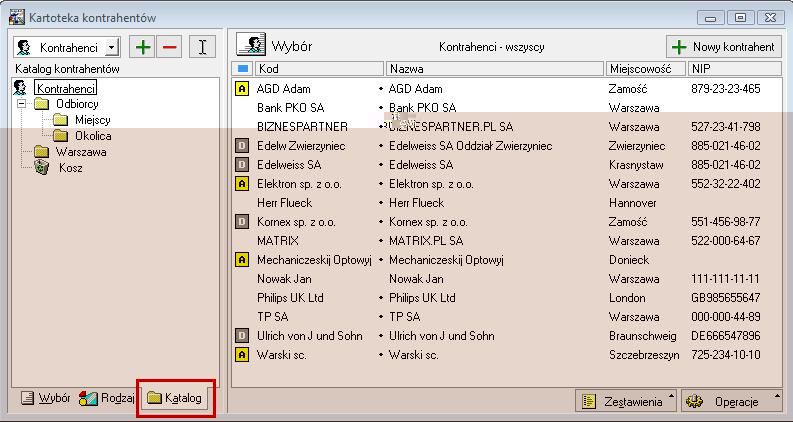The width and height of the screenshot is (793, 422).
Task: Click the Nowy kontrahent button
Action: pyautogui.click(x=724, y=47)
